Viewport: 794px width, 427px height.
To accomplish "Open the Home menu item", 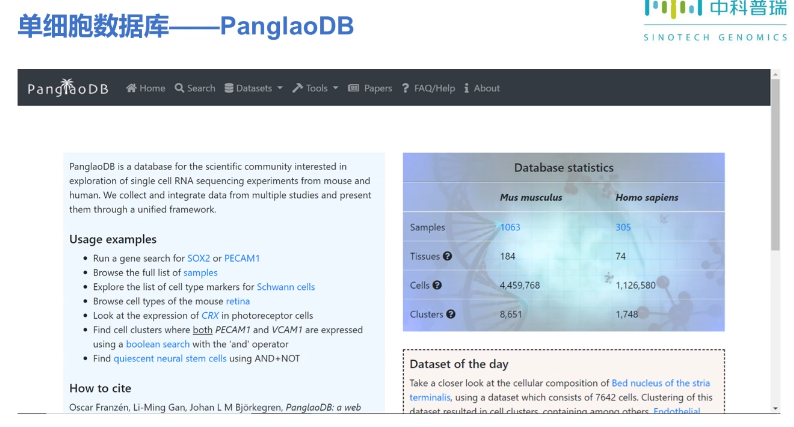I will click(146, 88).
